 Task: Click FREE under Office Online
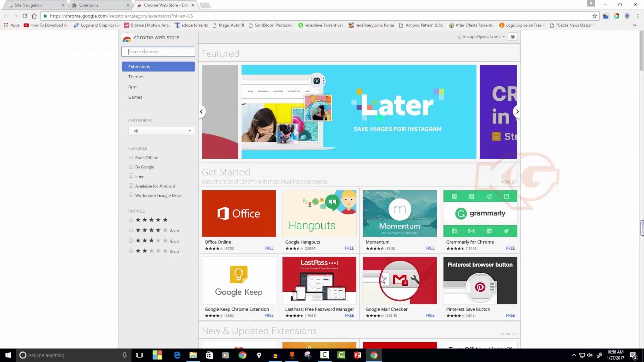click(269, 248)
